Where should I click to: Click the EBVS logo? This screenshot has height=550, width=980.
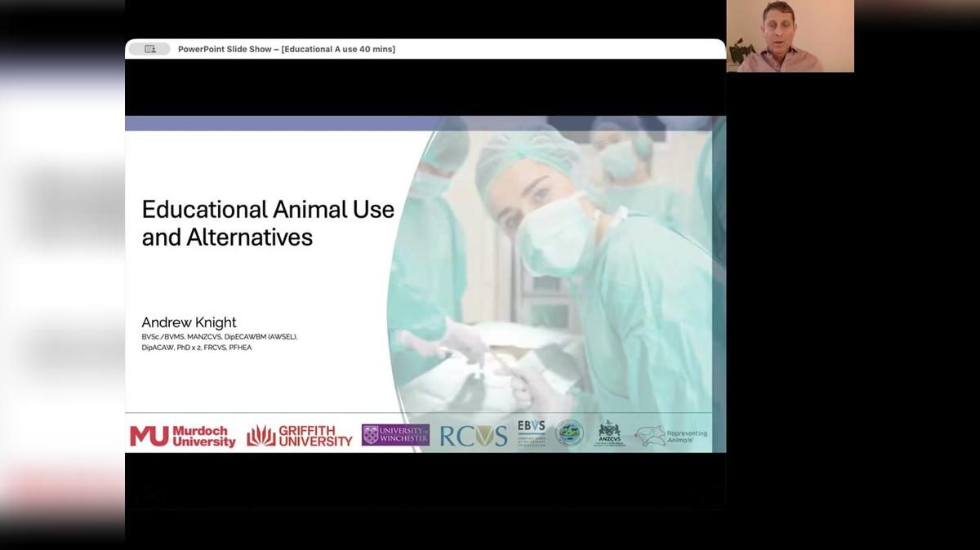[531, 432]
